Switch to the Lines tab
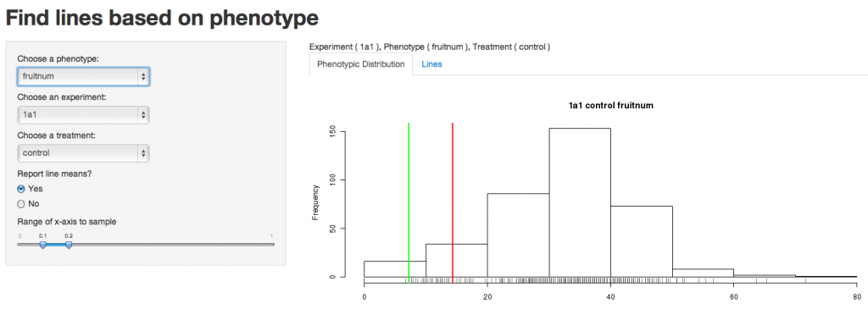868x309 pixels. tap(431, 64)
